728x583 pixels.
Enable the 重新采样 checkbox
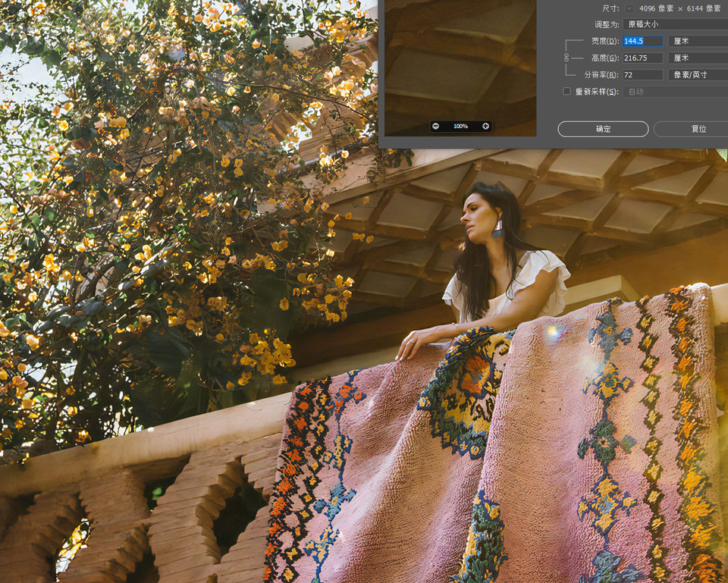tap(566, 92)
